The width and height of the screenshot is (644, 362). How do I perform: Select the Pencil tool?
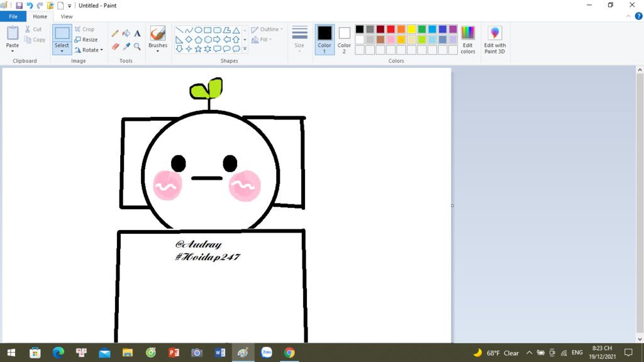pos(115,33)
